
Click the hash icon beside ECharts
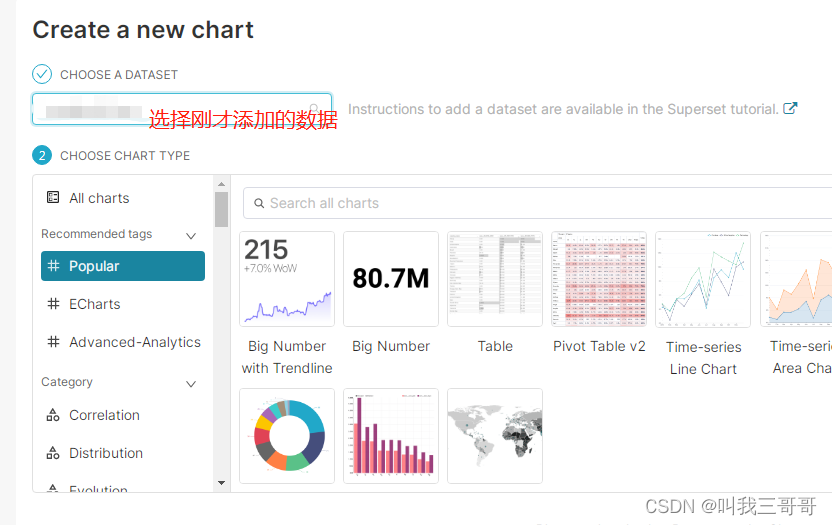tap(53, 304)
